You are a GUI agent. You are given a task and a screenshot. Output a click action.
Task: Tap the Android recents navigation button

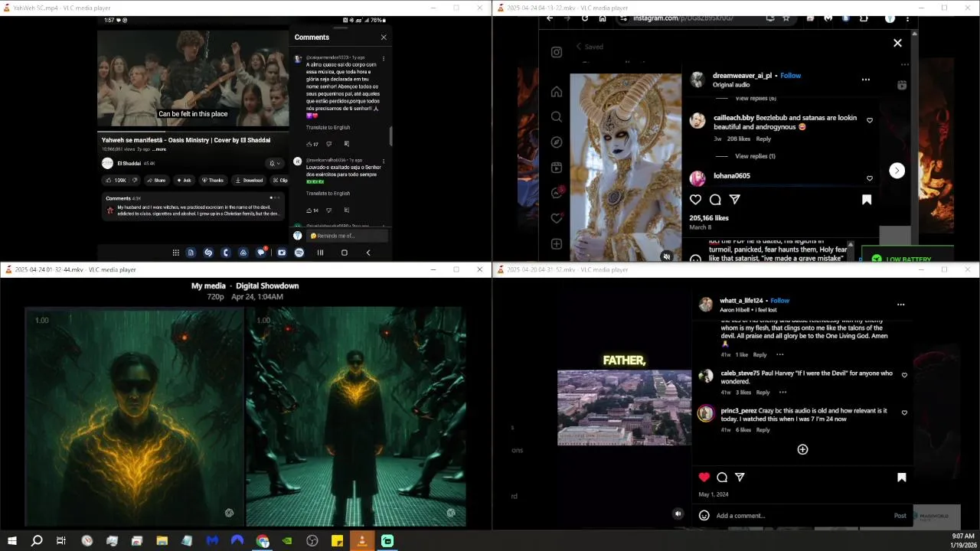pyautogui.click(x=320, y=253)
